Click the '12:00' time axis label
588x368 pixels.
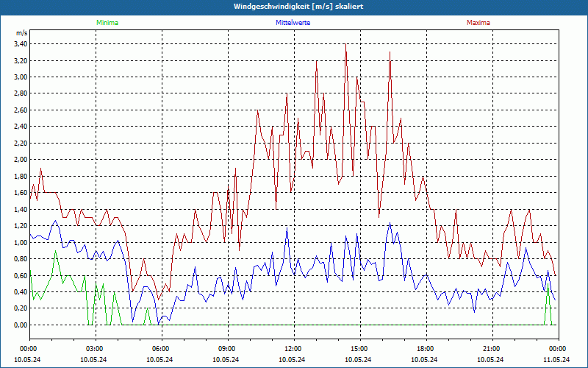pos(294,349)
